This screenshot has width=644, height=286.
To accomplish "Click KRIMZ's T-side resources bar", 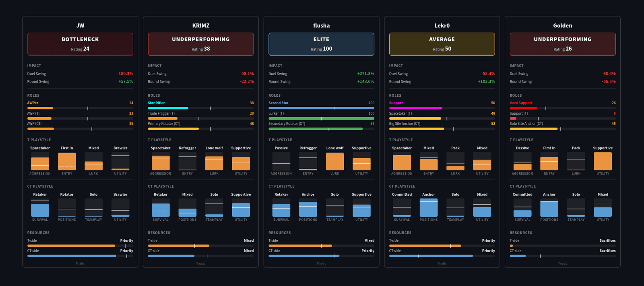I will pyautogui.click(x=201, y=246).
